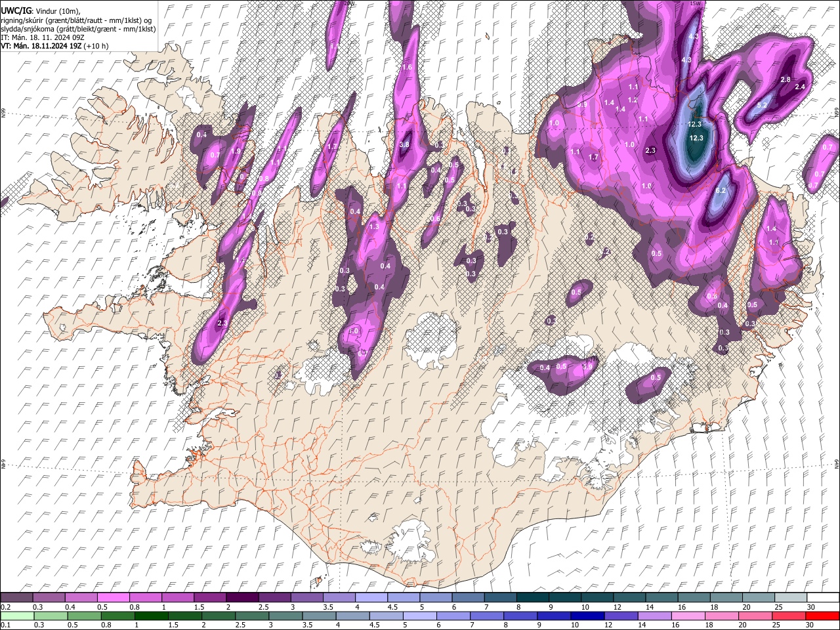Pick the dark purple snow swatch between 2 and 2.5
Image resolution: width=840 pixels, height=630 pixels.
point(241,598)
